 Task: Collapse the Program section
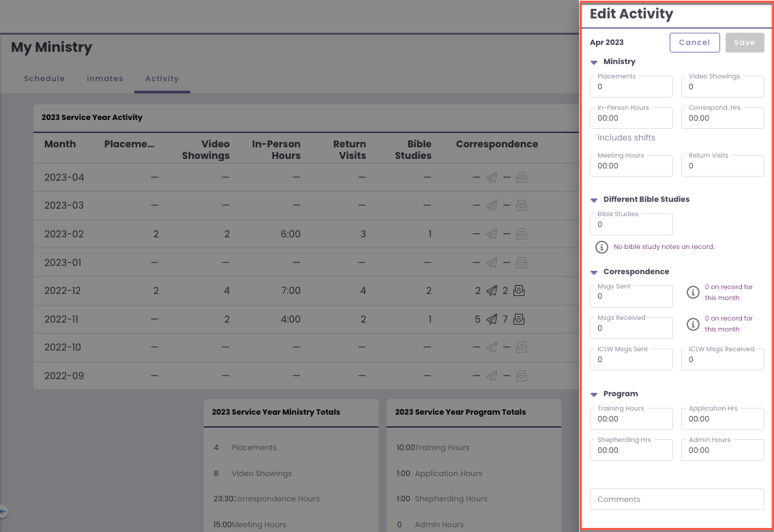[x=594, y=394]
